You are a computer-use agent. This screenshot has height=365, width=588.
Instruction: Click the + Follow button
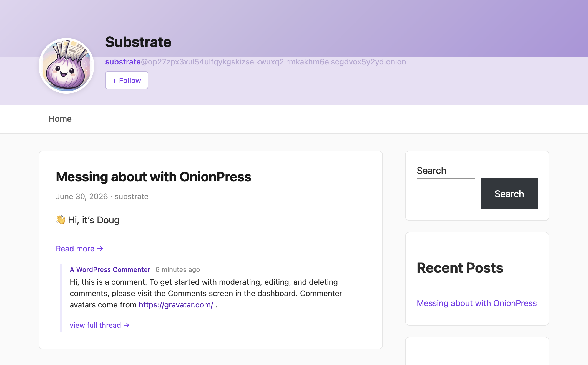click(127, 80)
